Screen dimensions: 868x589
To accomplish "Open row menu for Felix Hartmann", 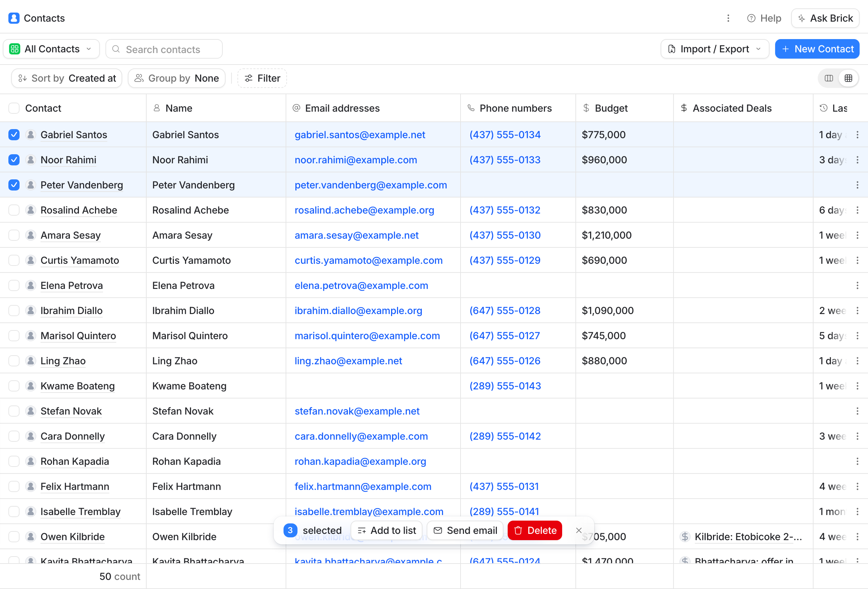I will (857, 487).
